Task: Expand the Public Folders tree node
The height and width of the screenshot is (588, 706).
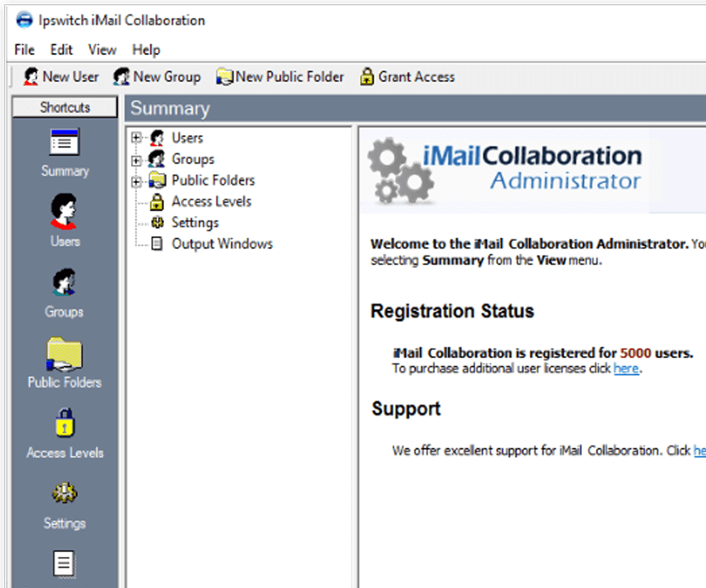Action: (x=136, y=182)
